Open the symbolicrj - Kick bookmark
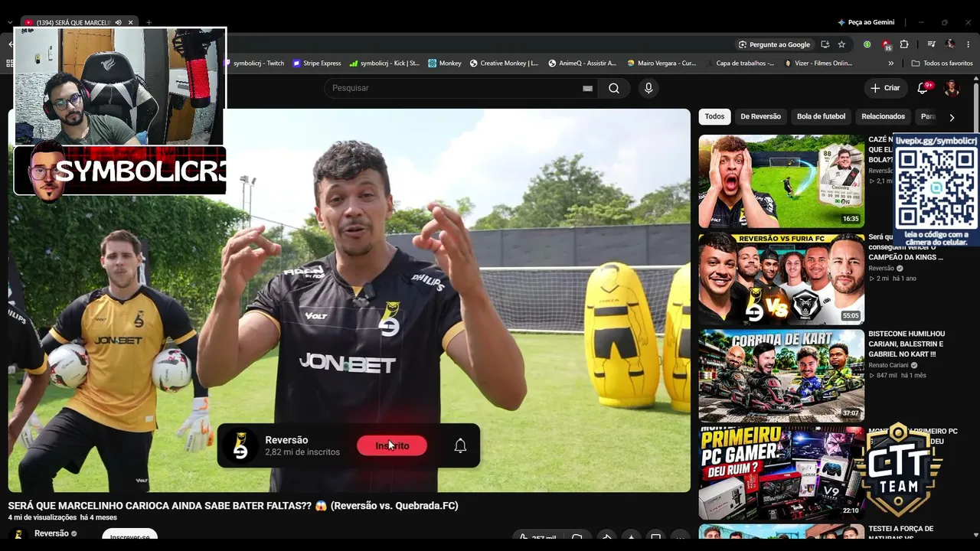The image size is (980, 551). click(x=384, y=64)
